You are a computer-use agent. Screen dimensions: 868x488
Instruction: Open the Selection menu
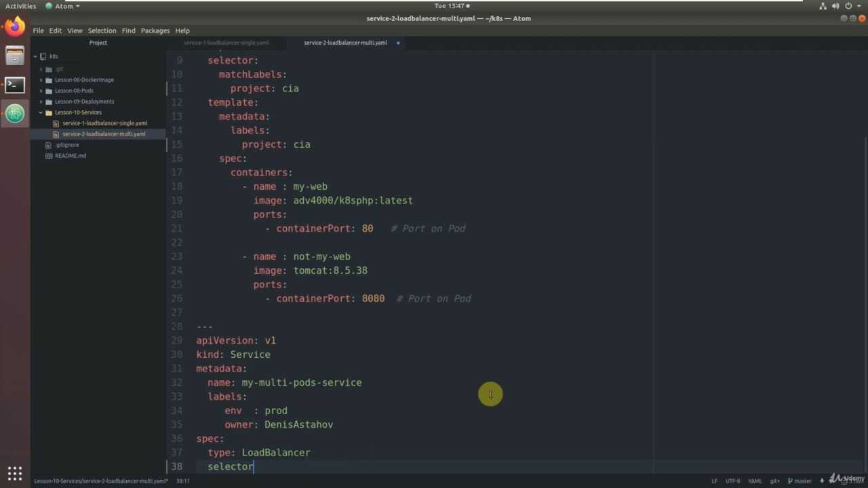pos(102,30)
